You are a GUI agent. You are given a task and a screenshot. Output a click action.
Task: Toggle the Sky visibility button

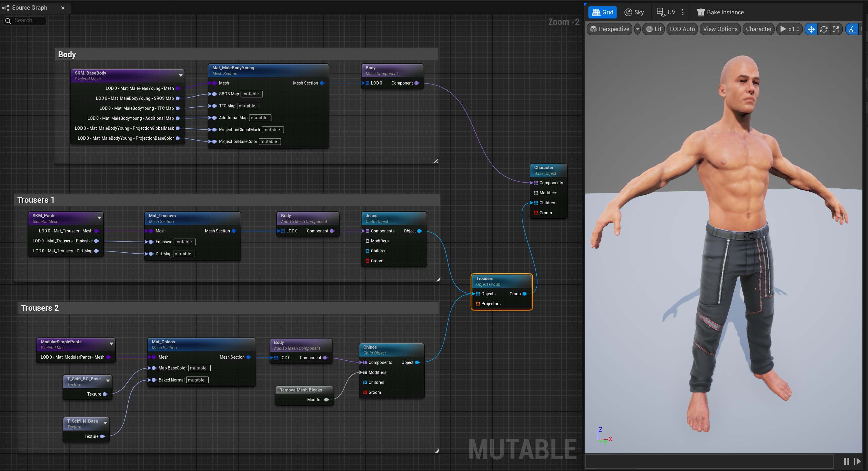[634, 12]
